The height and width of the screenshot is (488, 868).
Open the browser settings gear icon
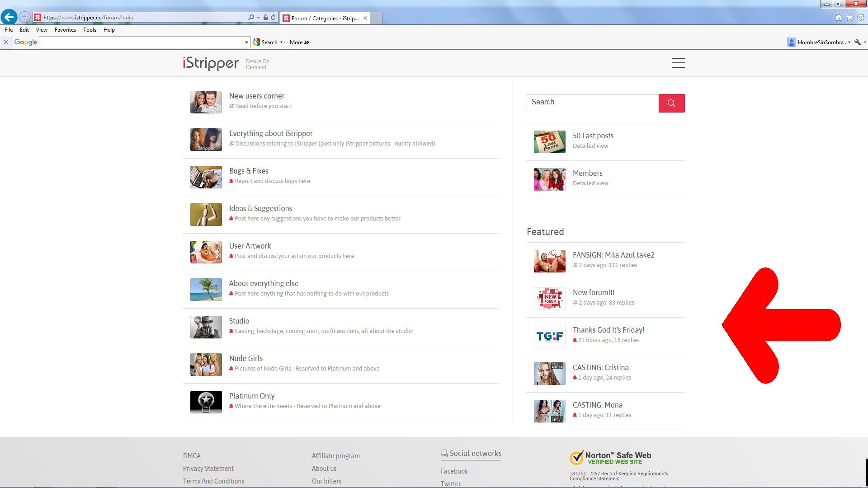861,18
